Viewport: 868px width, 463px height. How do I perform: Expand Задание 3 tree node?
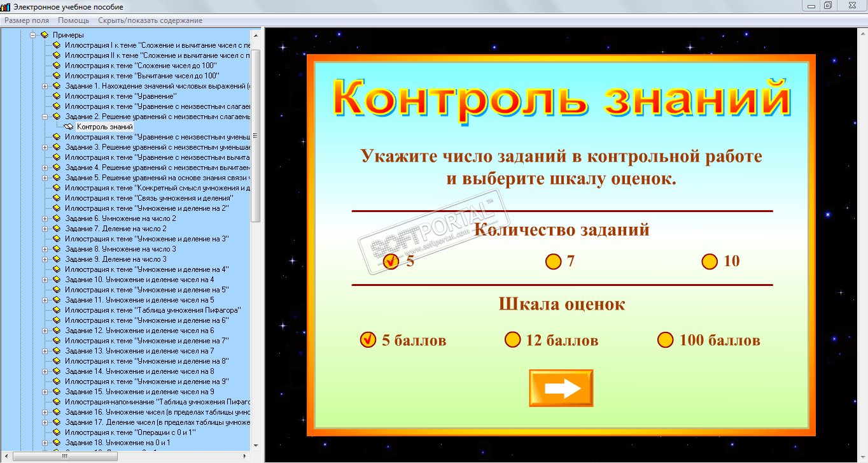click(x=45, y=147)
